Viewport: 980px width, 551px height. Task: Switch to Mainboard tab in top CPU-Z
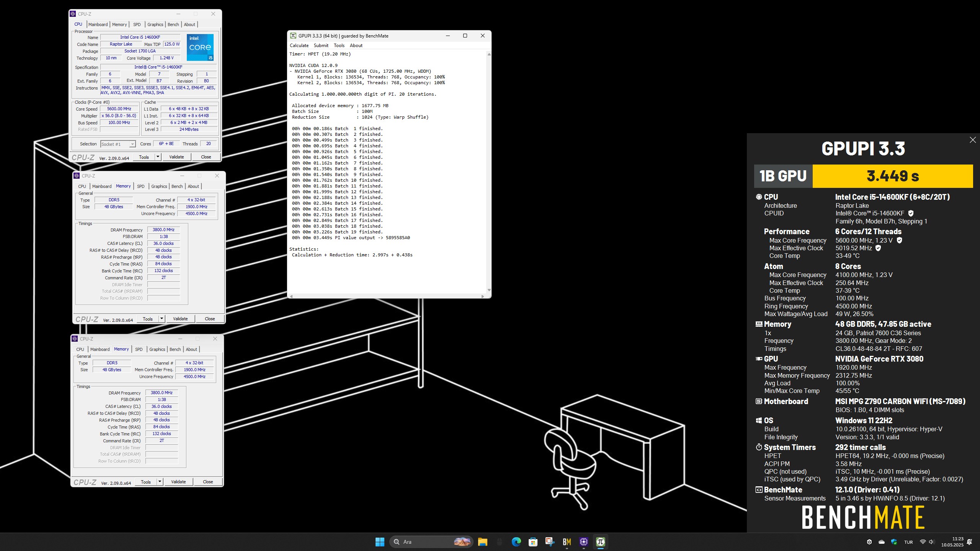click(x=98, y=24)
